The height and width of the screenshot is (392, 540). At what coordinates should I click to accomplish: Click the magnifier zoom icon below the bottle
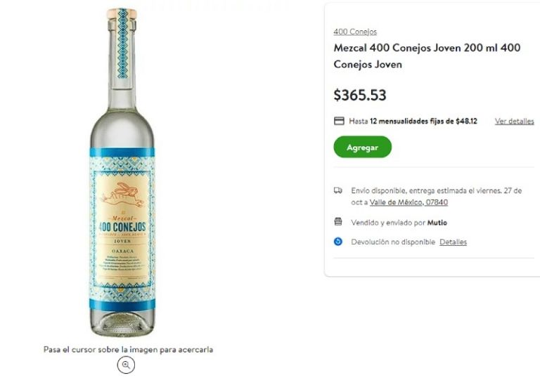126,365
